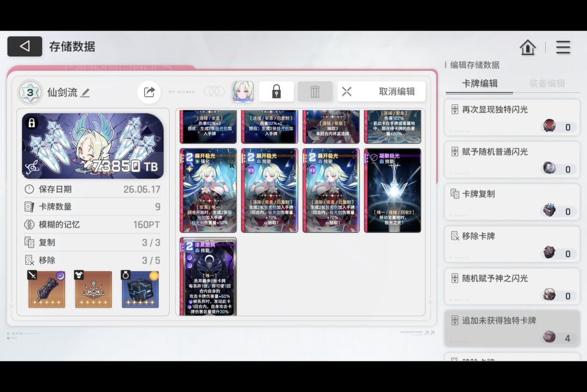
Task: Click the 26.06.17 date value
Action: pos(142,189)
